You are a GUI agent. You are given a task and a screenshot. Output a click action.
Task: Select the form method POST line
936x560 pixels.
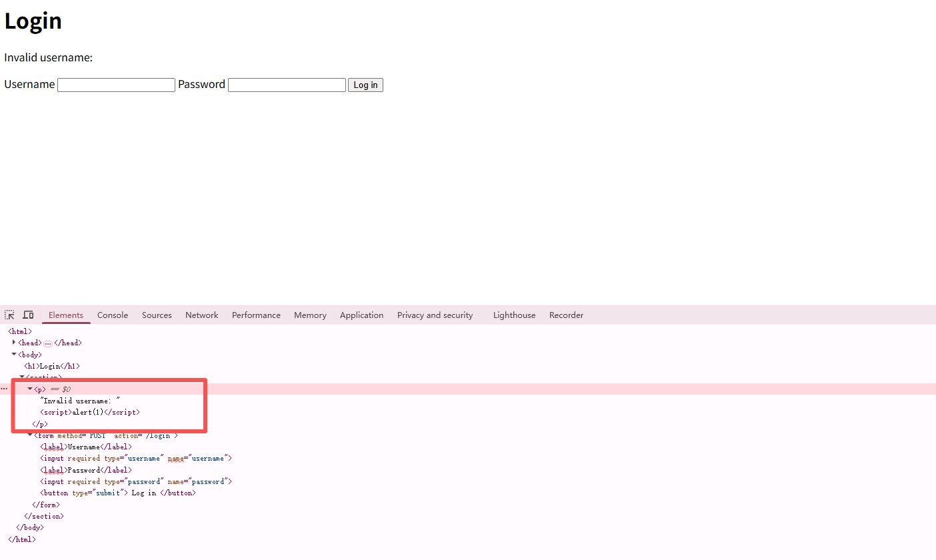[106, 435]
